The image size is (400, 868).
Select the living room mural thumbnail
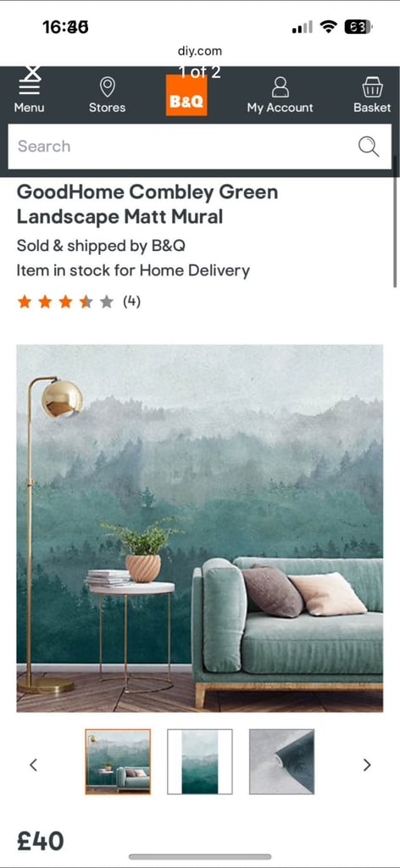tap(118, 762)
